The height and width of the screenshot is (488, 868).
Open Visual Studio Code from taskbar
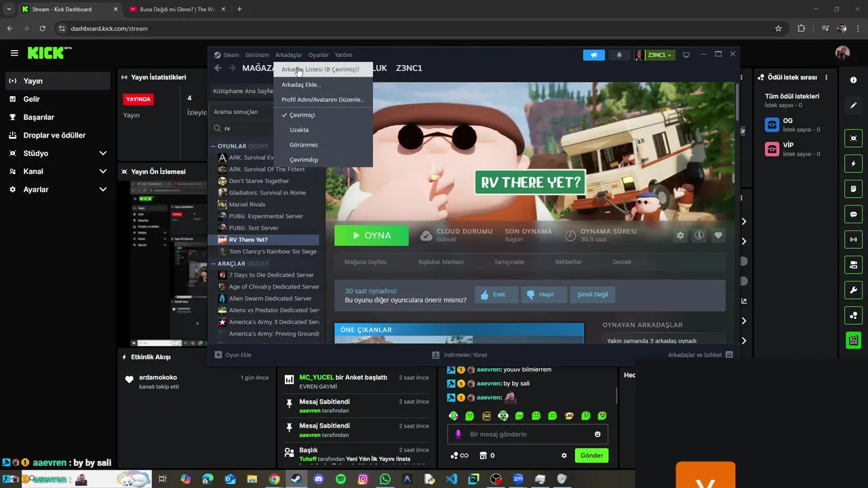[x=452, y=479]
